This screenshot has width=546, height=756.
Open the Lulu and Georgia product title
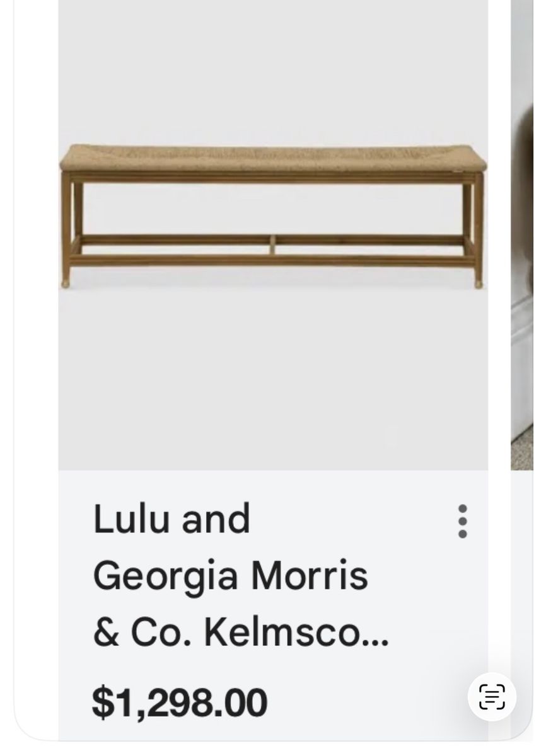[241, 576]
